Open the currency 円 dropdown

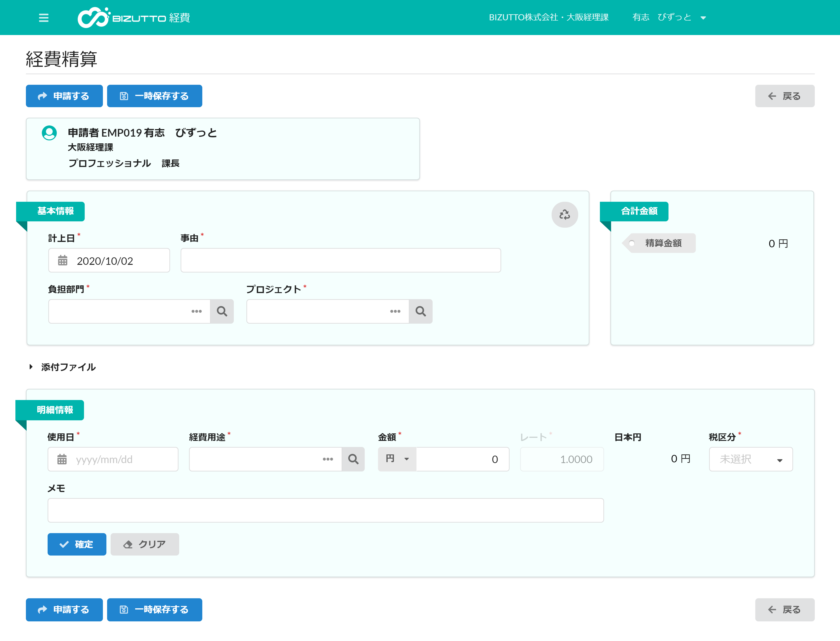pos(397,459)
